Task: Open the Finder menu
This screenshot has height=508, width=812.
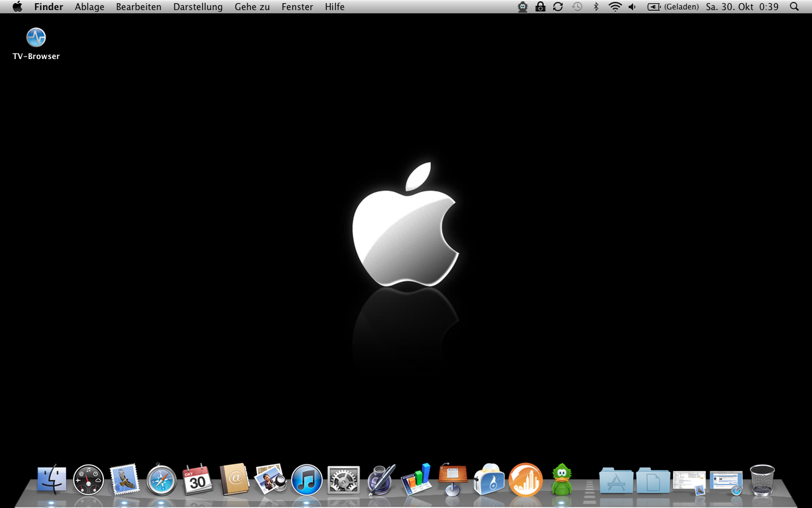Action: point(49,7)
